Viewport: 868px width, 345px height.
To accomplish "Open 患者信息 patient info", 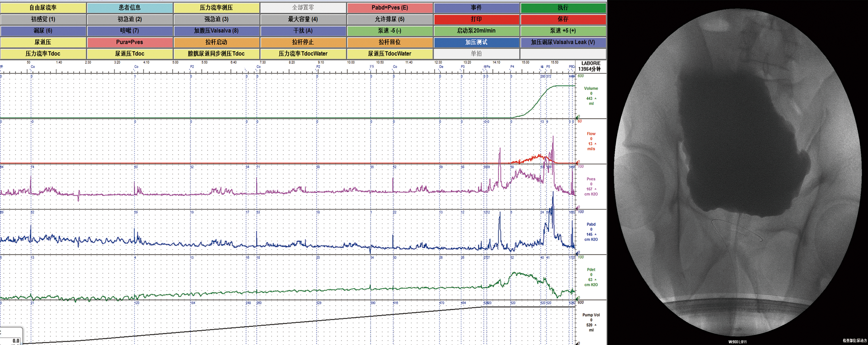I will [130, 8].
